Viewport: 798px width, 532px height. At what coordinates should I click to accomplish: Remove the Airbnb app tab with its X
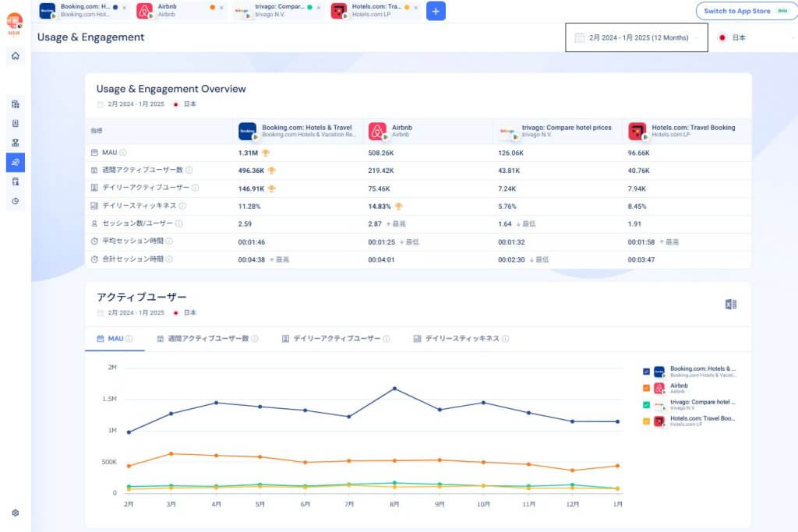pyautogui.click(x=221, y=7)
